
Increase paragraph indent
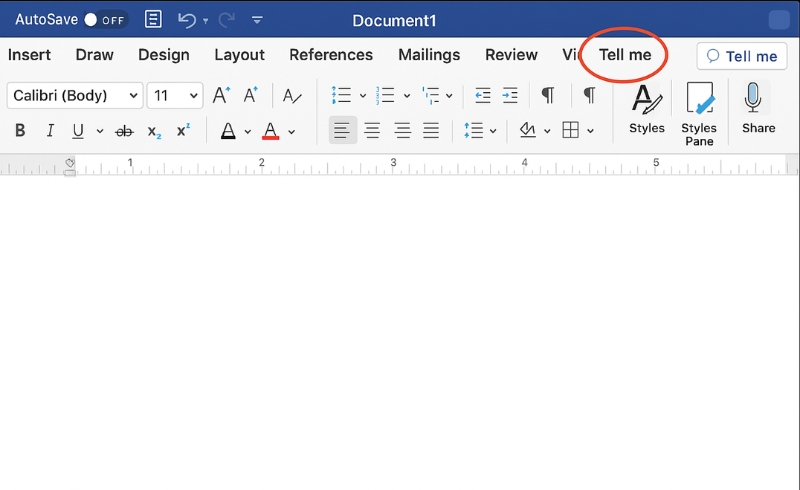pos(510,95)
